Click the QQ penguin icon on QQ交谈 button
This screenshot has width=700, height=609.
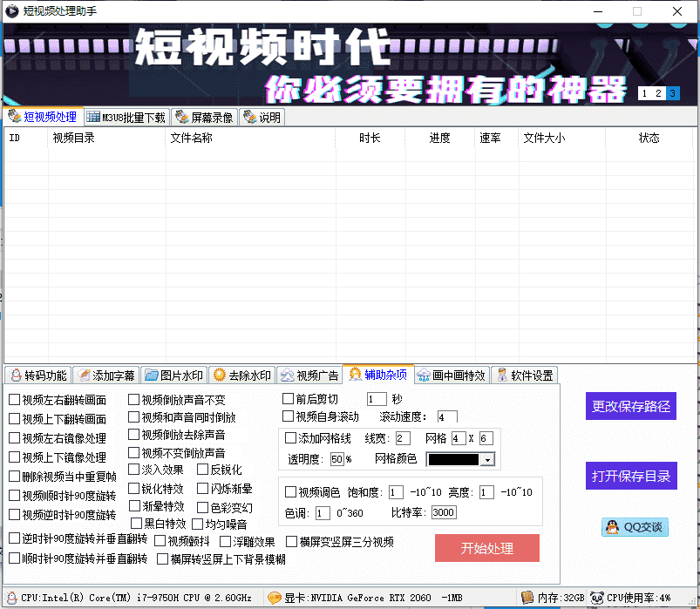tap(612, 527)
